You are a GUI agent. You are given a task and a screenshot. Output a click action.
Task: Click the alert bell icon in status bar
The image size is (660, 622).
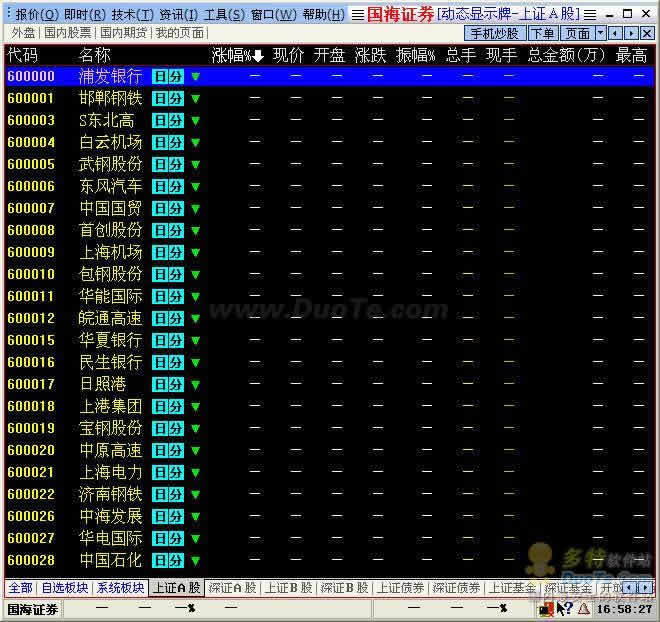584,609
